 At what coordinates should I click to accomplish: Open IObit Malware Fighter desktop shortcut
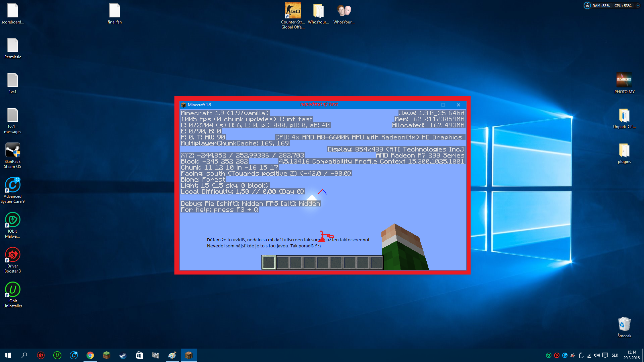[13, 225]
